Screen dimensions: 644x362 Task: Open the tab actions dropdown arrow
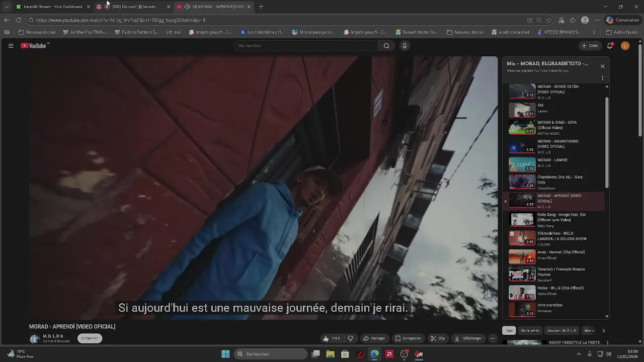pos(7,7)
